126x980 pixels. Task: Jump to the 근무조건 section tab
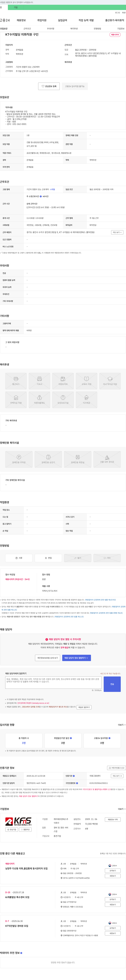pos(27,29)
